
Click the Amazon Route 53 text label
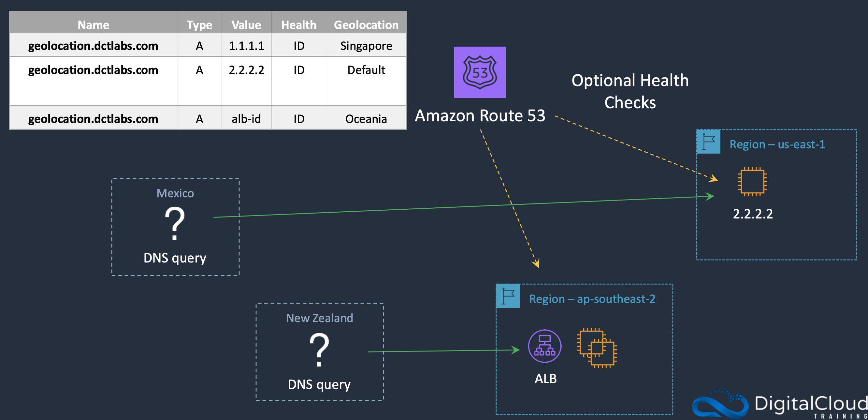[x=480, y=116]
